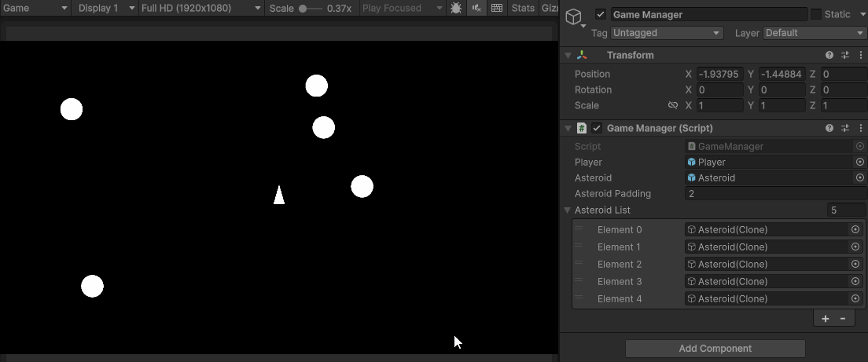Image resolution: width=868 pixels, height=362 pixels.
Task: Open object picker for Element 3
Action: [855, 281]
